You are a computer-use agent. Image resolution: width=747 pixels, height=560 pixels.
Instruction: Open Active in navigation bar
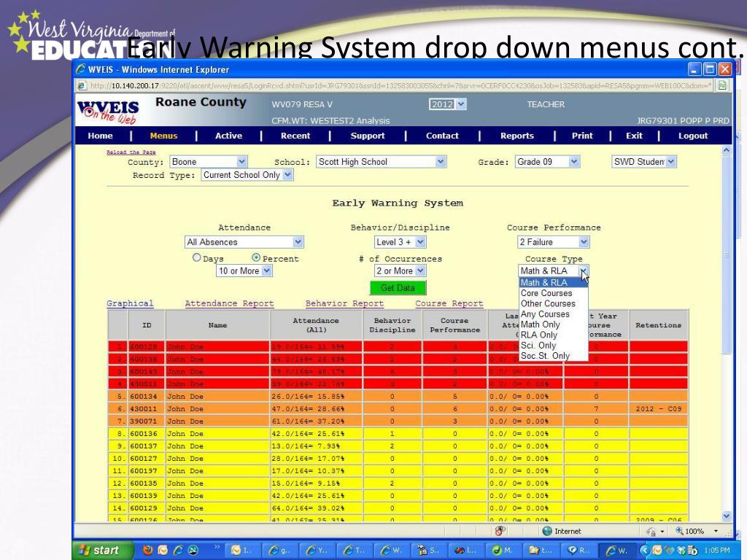click(x=228, y=136)
